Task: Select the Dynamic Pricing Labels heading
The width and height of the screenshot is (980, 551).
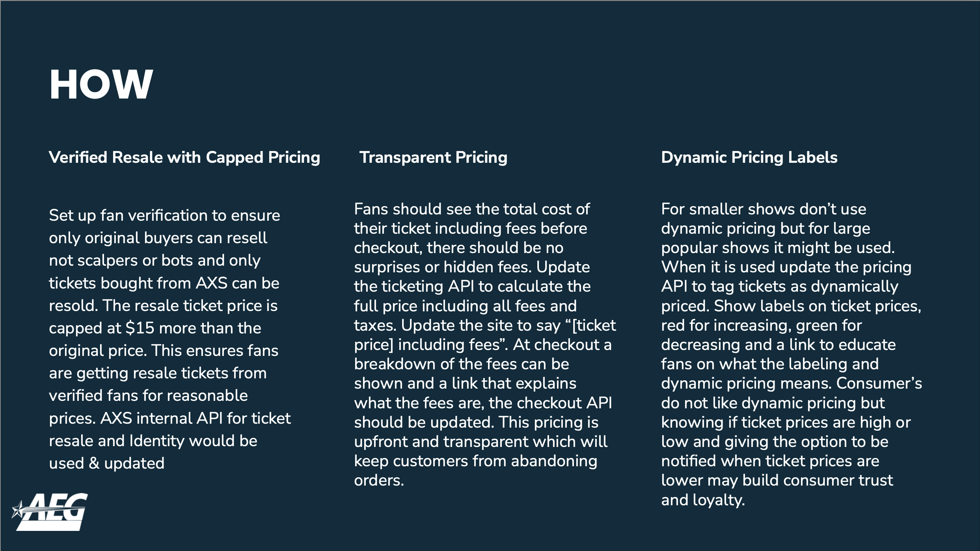Action: [x=749, y=157]
